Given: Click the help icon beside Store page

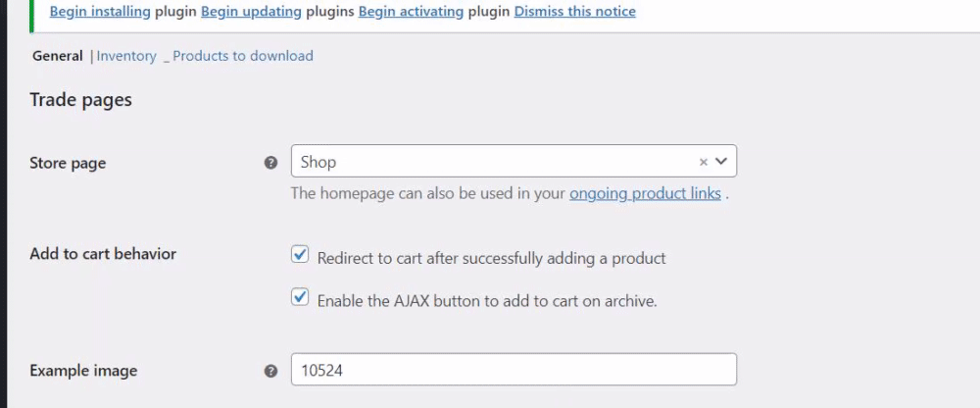Looking at the screenshot, I should pos(271,163).
